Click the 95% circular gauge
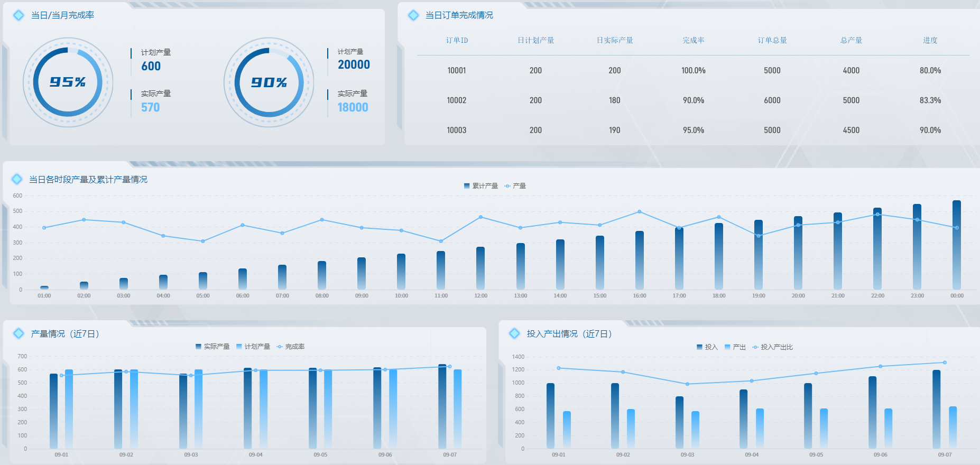 (68, 82)
